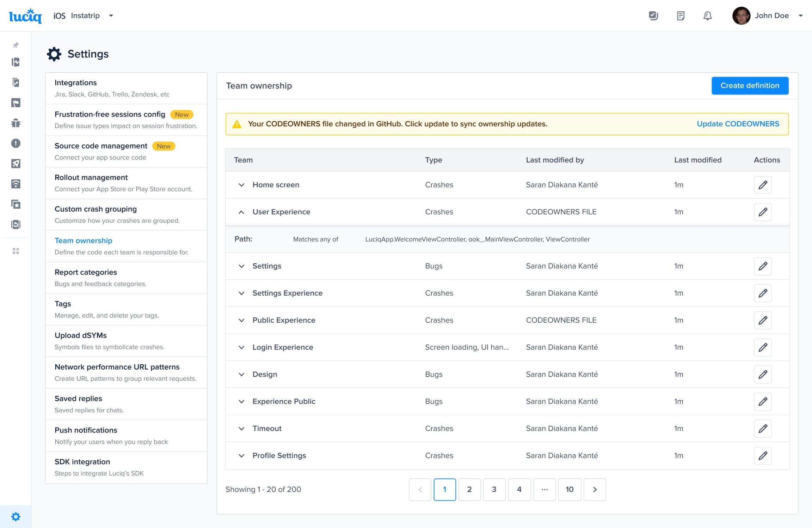Expand the Home screen team row
Image resolution: width=812 pixels, height=528 pixels.
[x=241, y=185]
